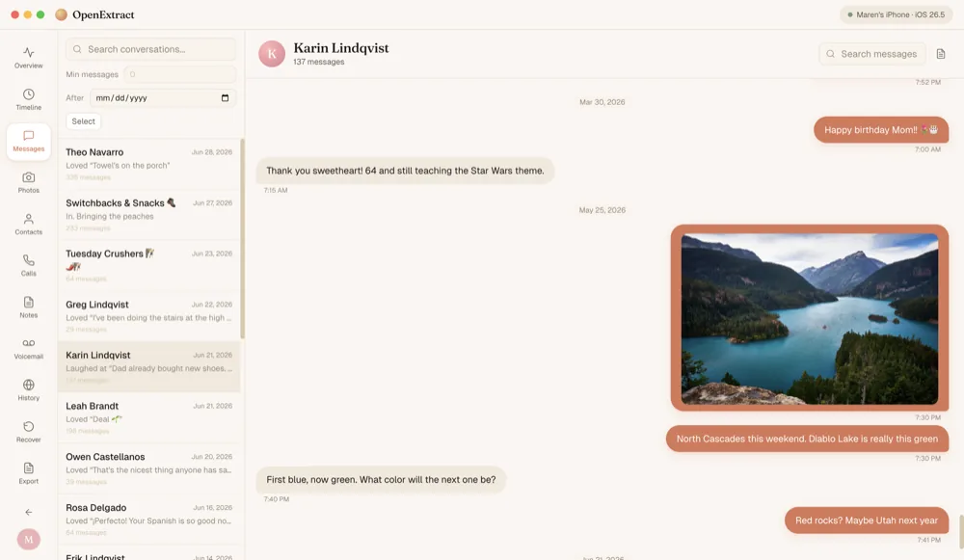
Task: Open the Notes section
Action: pyautogui.click(x=28, y=307)
